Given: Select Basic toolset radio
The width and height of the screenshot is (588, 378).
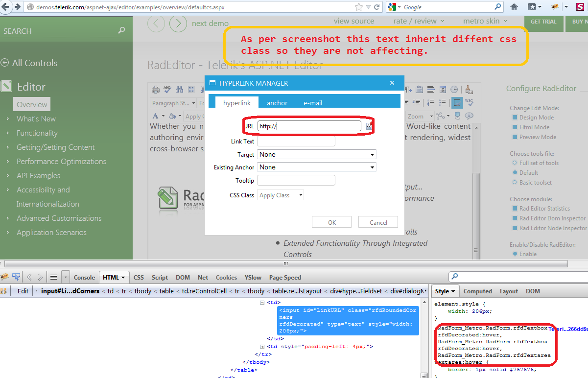Looking at the screenshot, I should pos(515,182).
